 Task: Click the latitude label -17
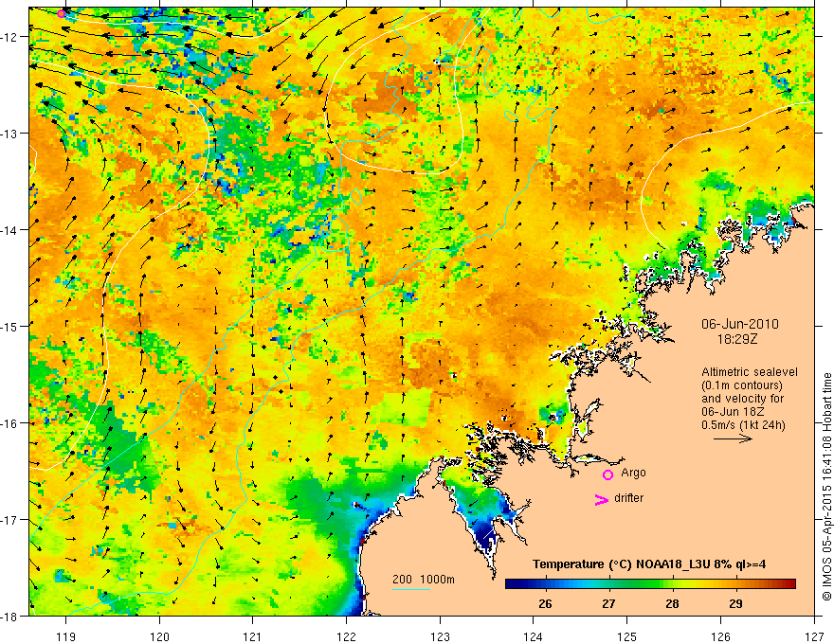(x=9, y=520)
